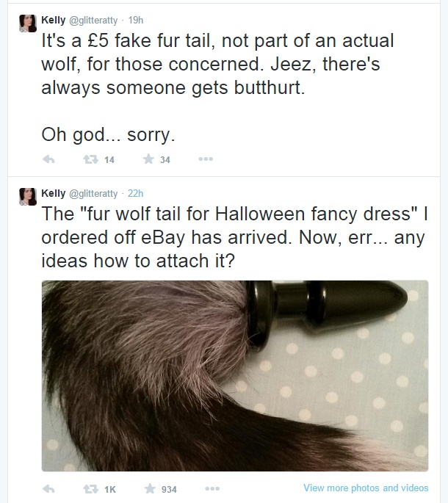This screenshot has height=503, width=448.
Task: Reply to the 22h wolf tail tweet
Action: [x=48, y=489]
